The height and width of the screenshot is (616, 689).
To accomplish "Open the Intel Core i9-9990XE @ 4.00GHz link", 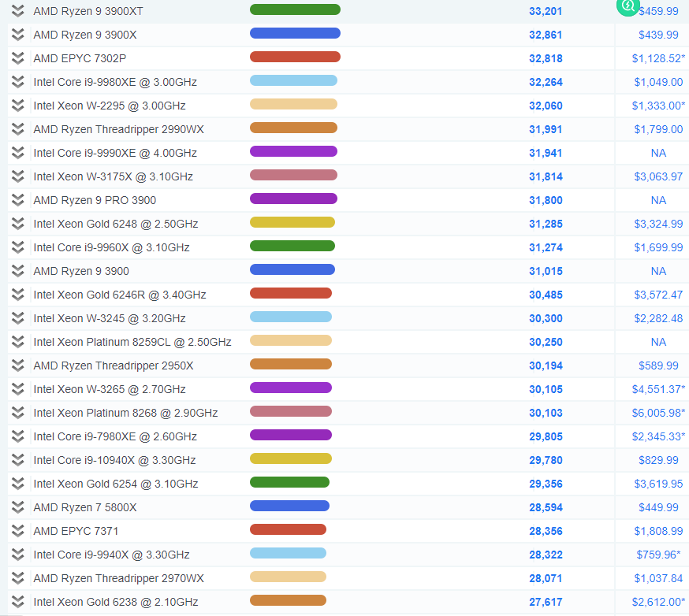I will [x=115, y=153].
